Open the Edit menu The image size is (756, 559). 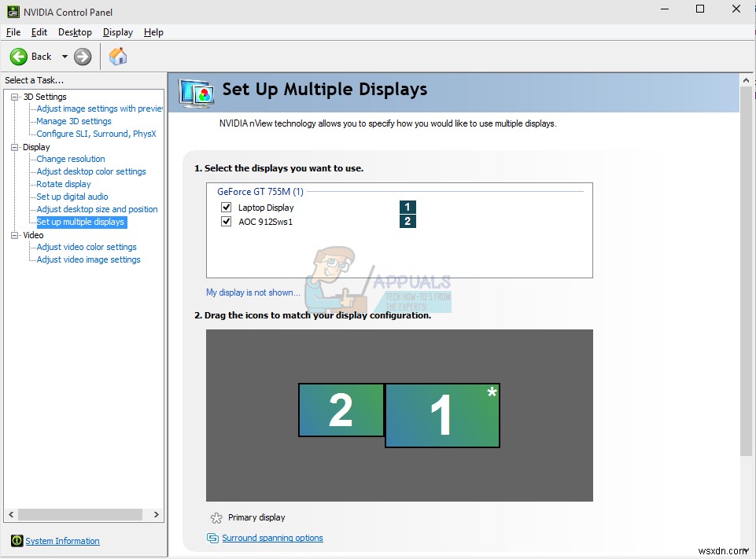click(39, 32)
